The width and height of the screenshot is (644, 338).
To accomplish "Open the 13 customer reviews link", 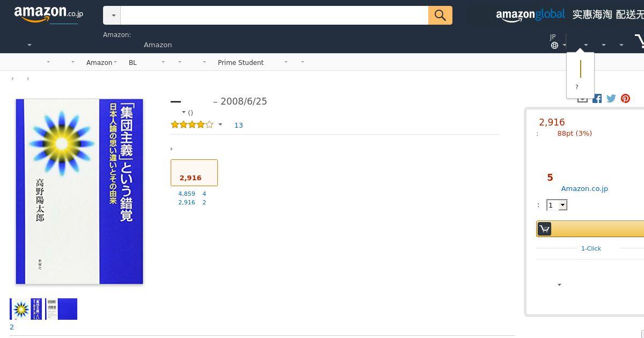I will [x=238, y=125].
